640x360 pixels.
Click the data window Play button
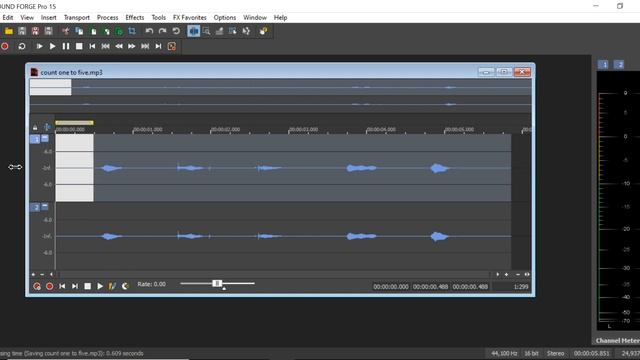(x=100, y=287)
